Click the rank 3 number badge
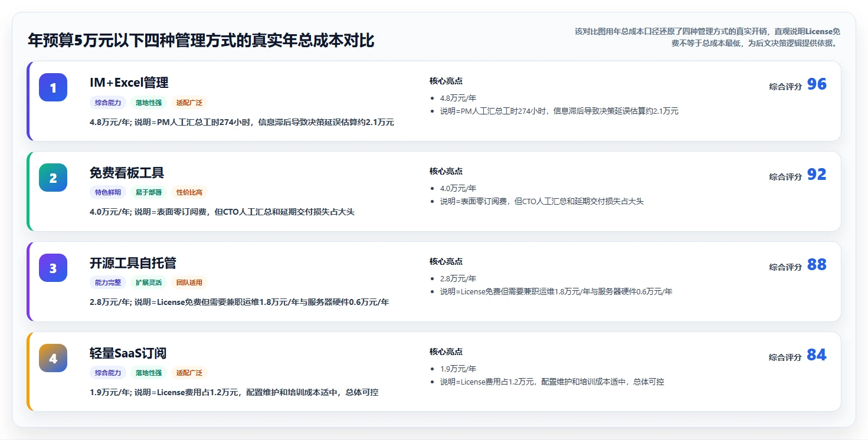This screenshot has height=440, width=868. pyautogui.click(x=53, y=268)
